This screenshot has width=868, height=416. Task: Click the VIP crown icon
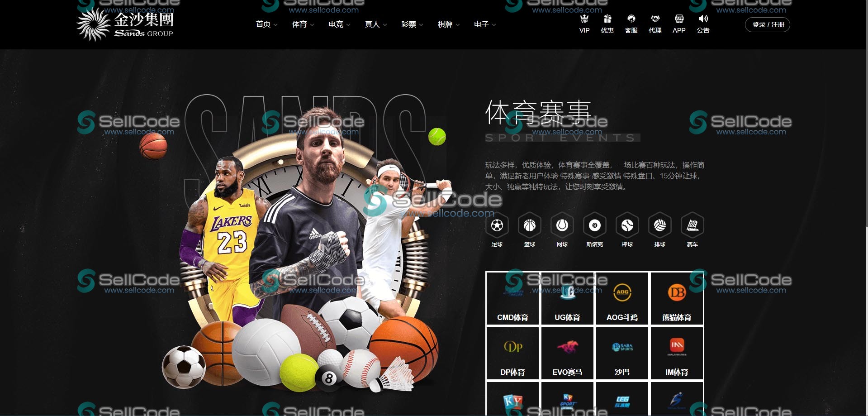[x=584, y=19]
